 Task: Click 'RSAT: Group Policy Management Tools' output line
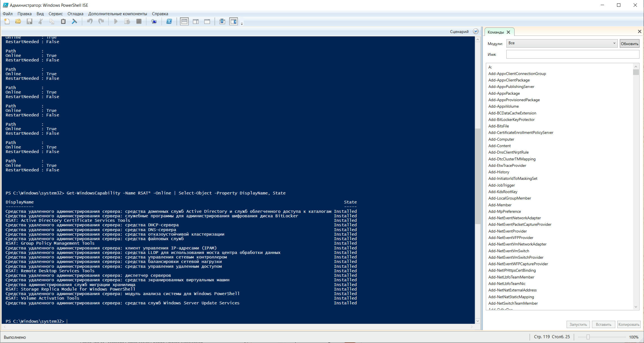50,243
